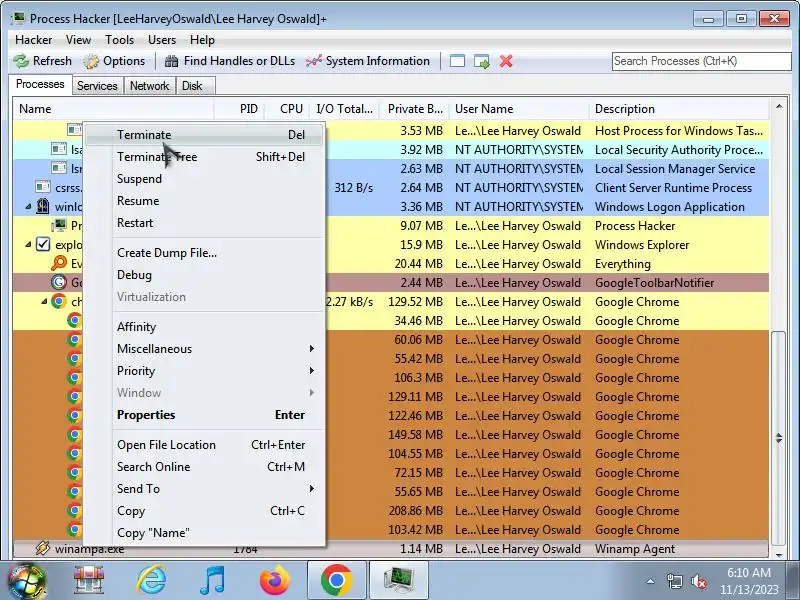Click the find window and thread icon
This screenshot has height=600, width=800.
(x=482, y=61)
